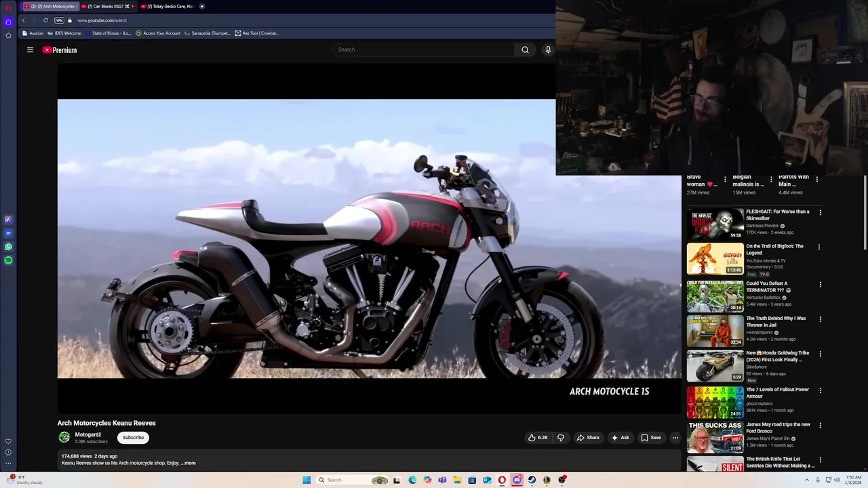The width and height of the screenshot is (868, 488).
Task: Open Discord from the taskbar
Action: (517, 480)
